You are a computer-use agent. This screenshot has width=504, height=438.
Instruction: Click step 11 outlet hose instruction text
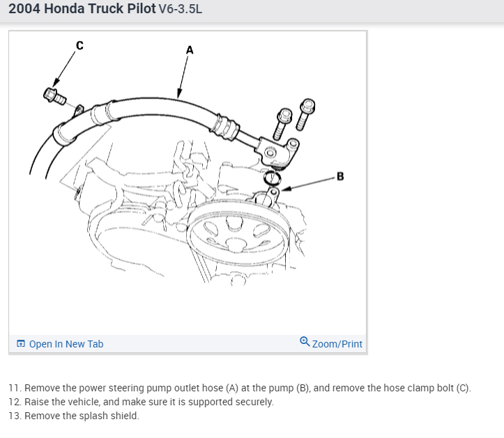coord(240,388)
